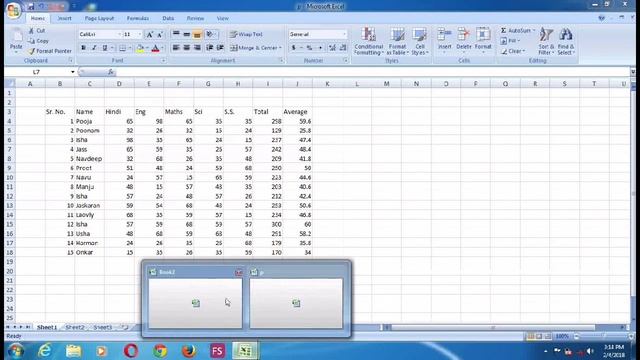The image size is (640, 360).
Task: Increase the indent
Action: point(220,48)
